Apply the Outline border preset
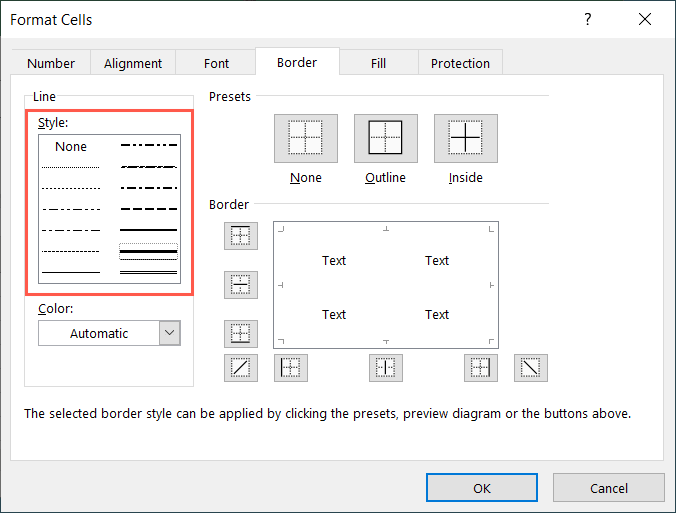 pos(385,138)
